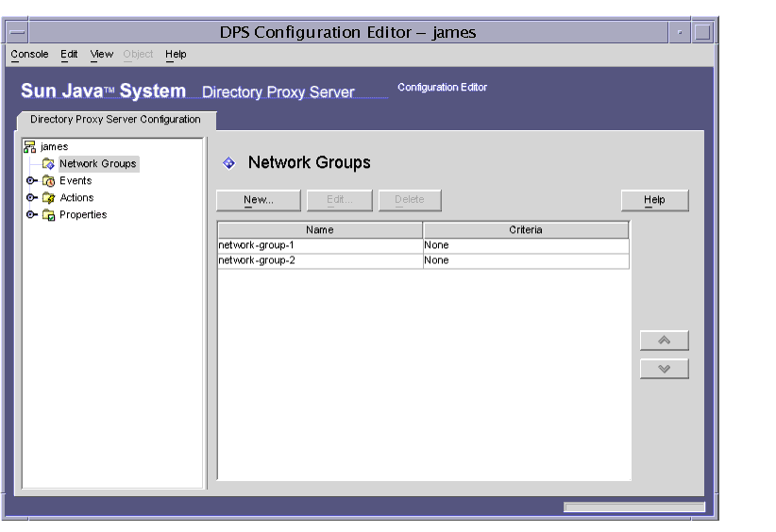776x532 pixels.
Task: Click the None criteria cell for network-group-1
Action: (x=526, y=246)
